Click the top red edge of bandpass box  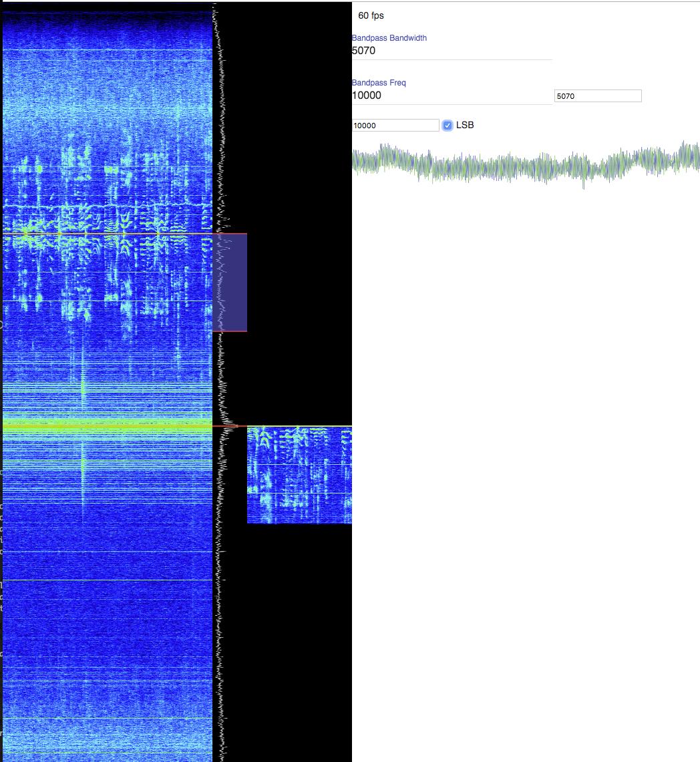click(230, 234)
